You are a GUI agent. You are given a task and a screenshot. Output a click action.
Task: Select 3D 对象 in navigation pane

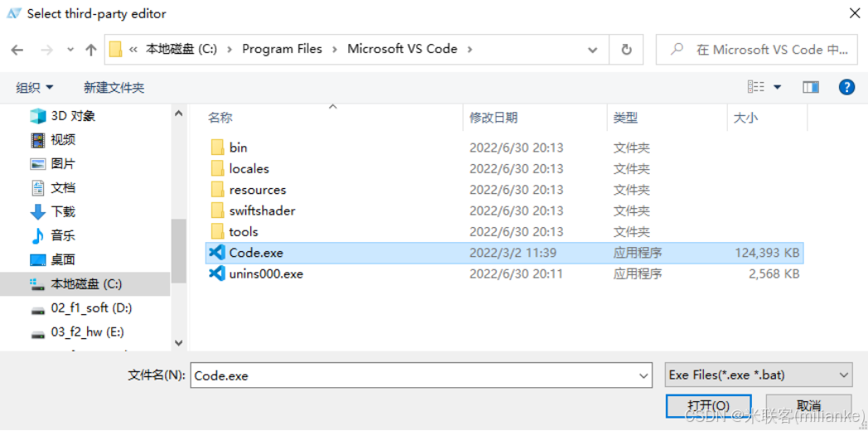pyautogui.click(x=73, y=116)
